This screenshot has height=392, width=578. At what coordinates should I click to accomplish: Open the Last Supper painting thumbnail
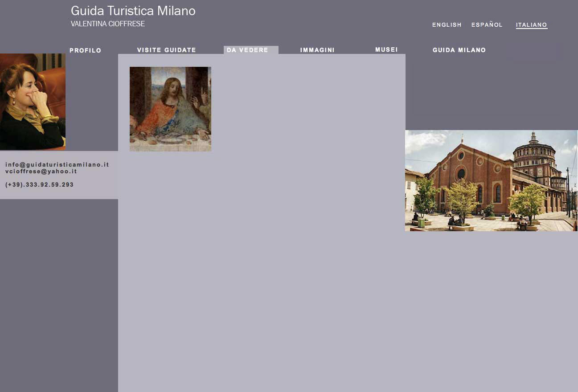coord(170,109)
